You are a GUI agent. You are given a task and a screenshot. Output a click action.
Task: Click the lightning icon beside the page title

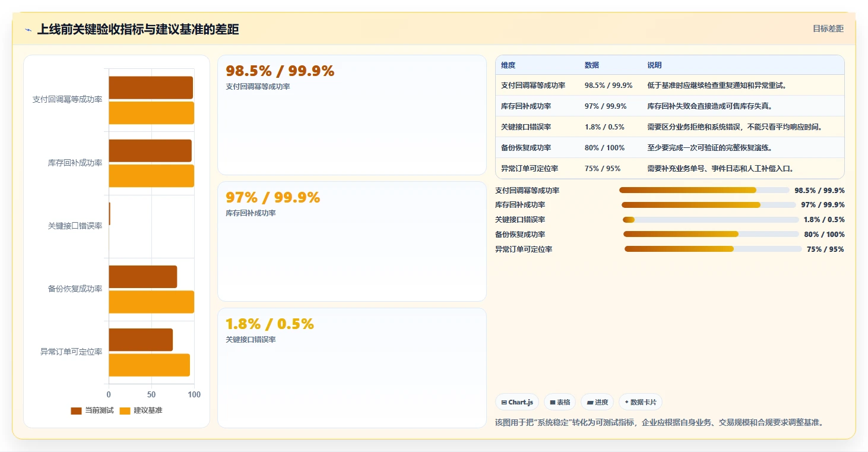[x=28, y=29]
